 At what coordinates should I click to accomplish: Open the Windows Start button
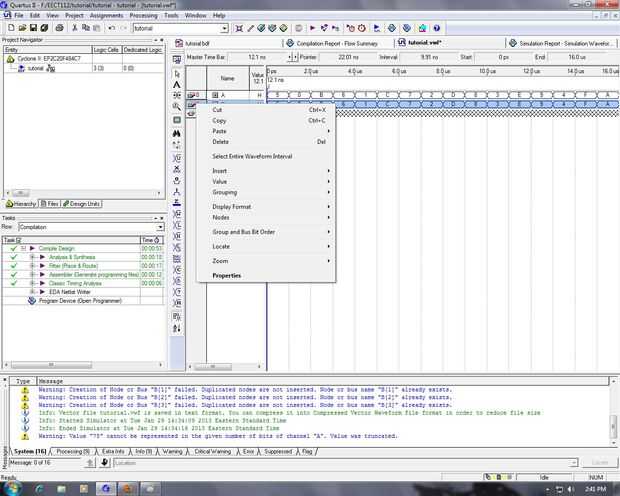pyautogui.click(x=11, y=488)
